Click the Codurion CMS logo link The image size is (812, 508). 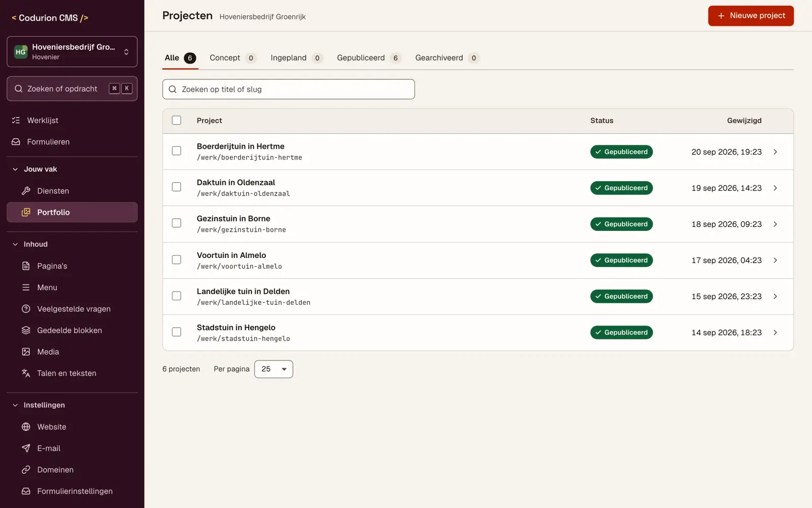coord(50,18)
